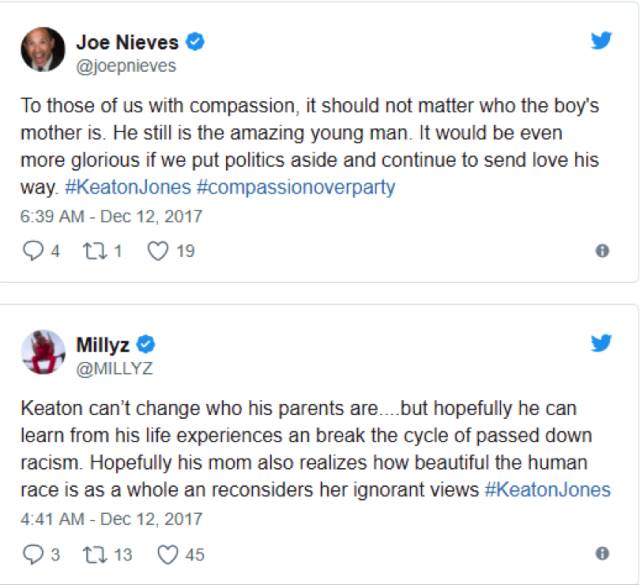This screenshot has width=640, height=585.
Task: Retweet the Millyz tweet
Action: 95,555
